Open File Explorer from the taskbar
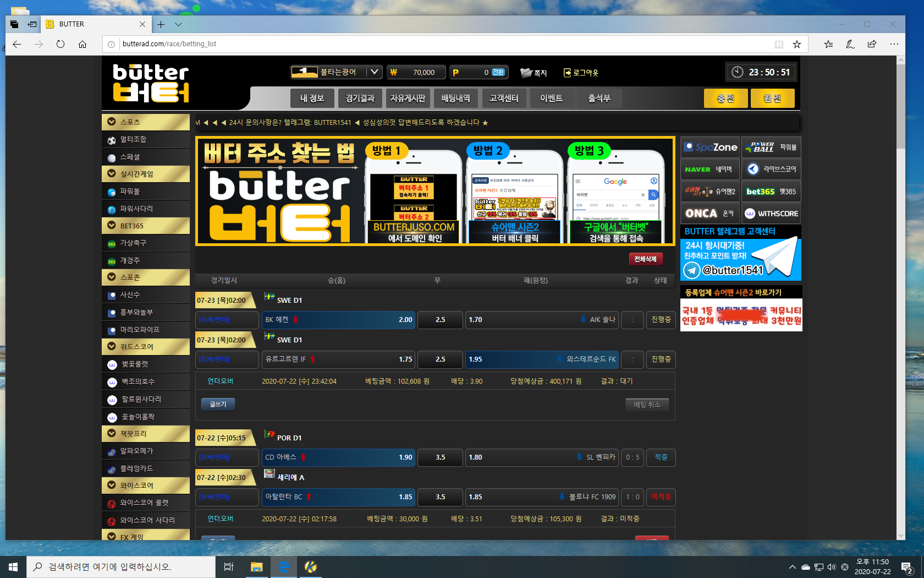The height and width of the screenshot is (578, 924). click(x=256, y=566)
